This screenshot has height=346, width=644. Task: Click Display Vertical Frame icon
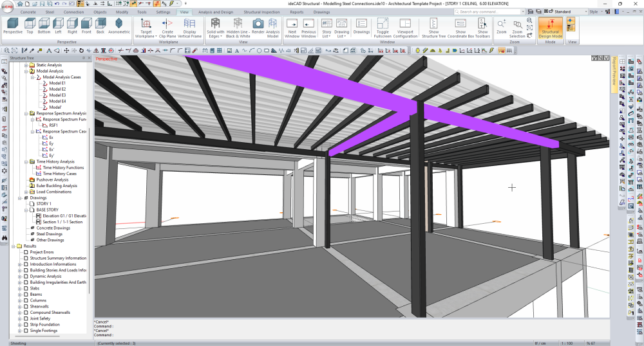pyautogui.click(x=189, y=27)
